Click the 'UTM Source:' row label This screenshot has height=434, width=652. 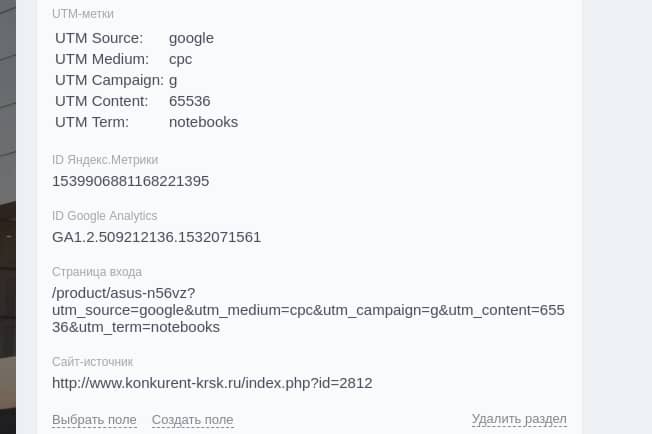pos(99,38)
